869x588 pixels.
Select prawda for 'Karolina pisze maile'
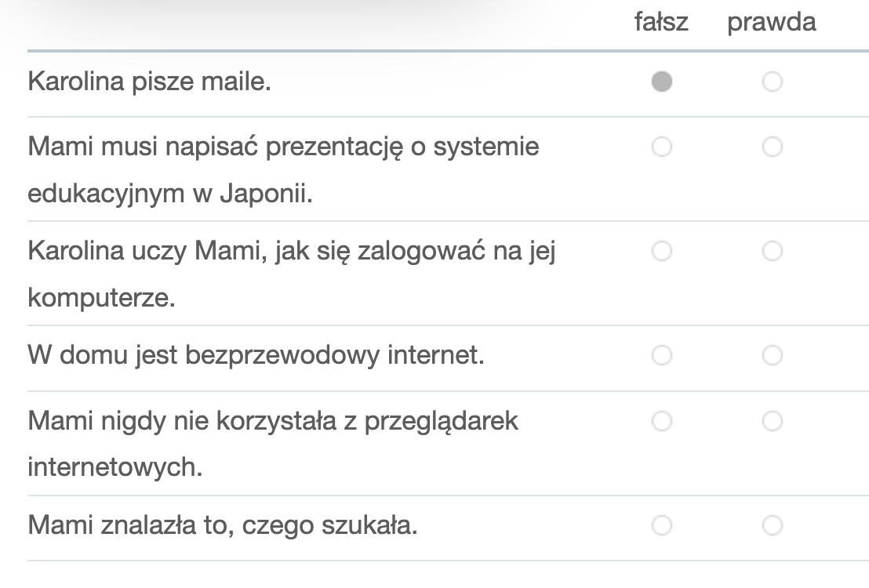[x=773, y=82]
